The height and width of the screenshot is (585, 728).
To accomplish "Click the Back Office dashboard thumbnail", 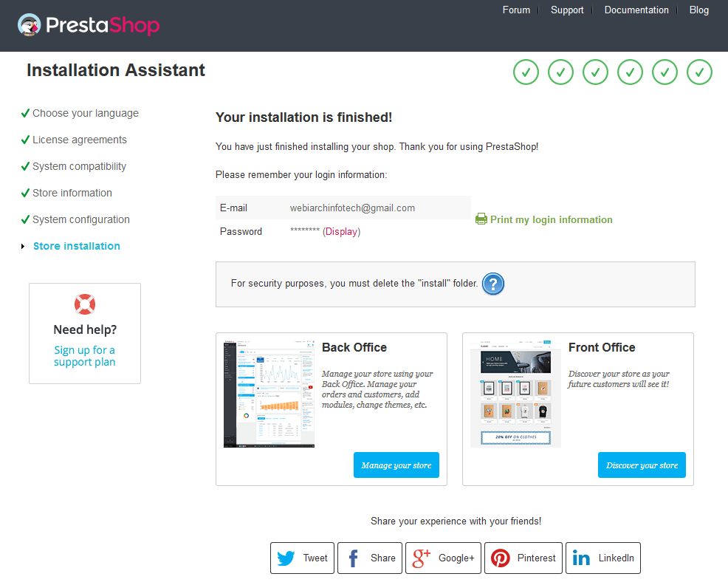I will pos(269,393).
